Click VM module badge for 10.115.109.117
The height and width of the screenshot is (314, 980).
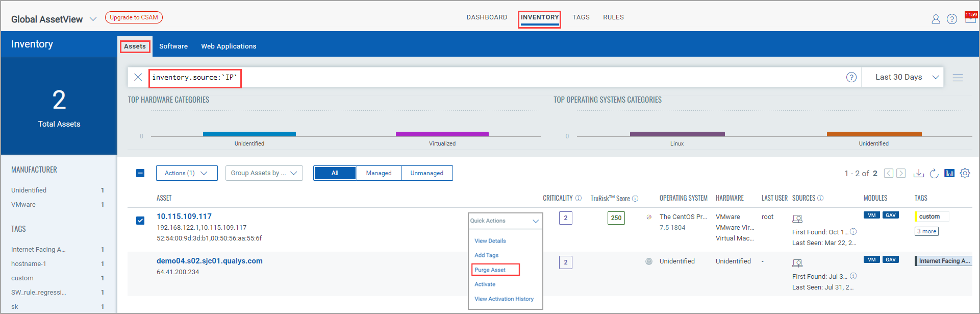coord(872,215)
